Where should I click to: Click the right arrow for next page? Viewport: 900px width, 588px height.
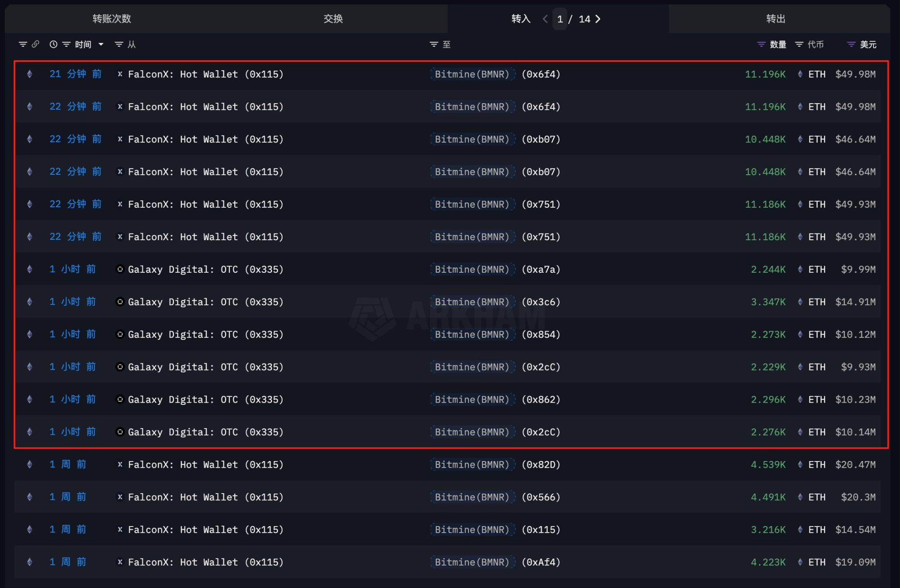point(598,19)
